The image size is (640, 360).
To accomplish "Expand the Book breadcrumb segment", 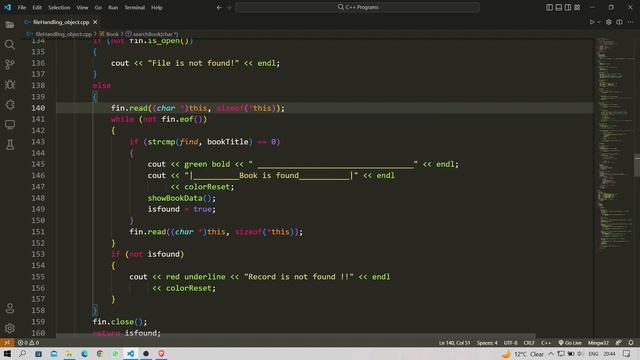I will (109, 34).
